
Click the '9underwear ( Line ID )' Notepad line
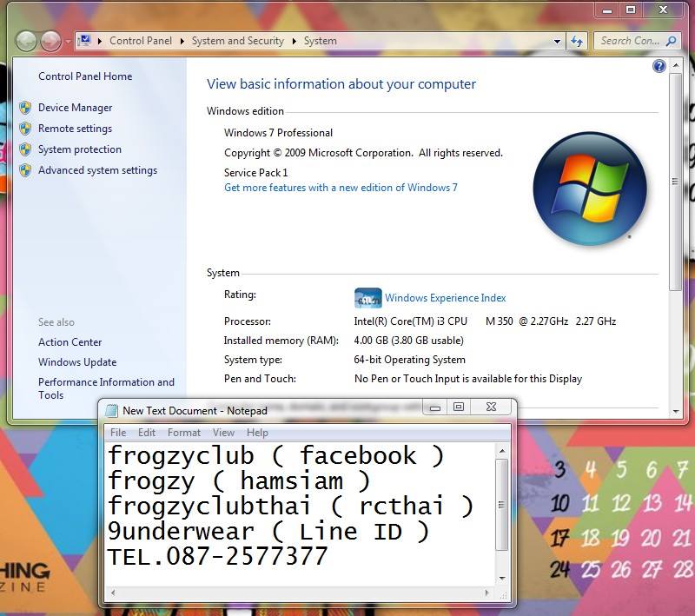268,532
